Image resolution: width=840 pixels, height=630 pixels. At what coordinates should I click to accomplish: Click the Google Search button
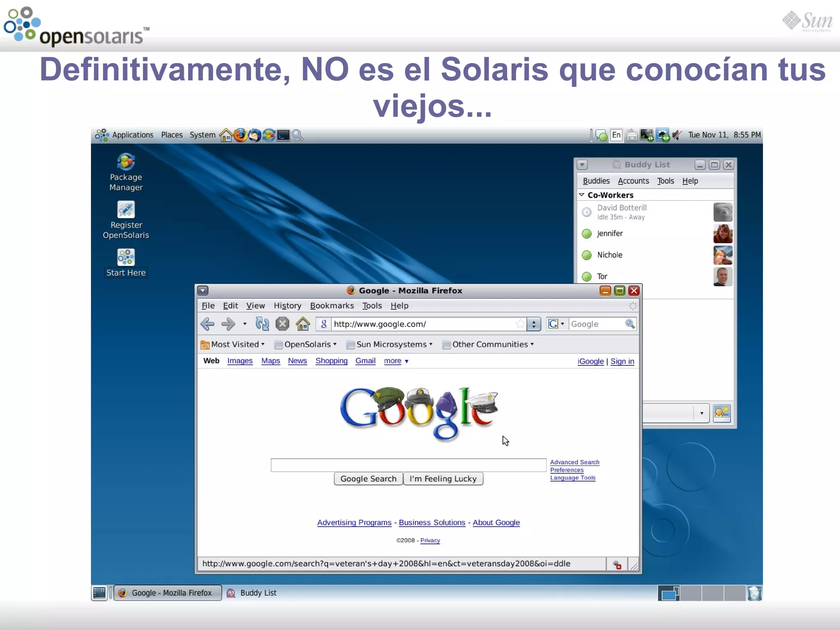[x=368, y=479]
